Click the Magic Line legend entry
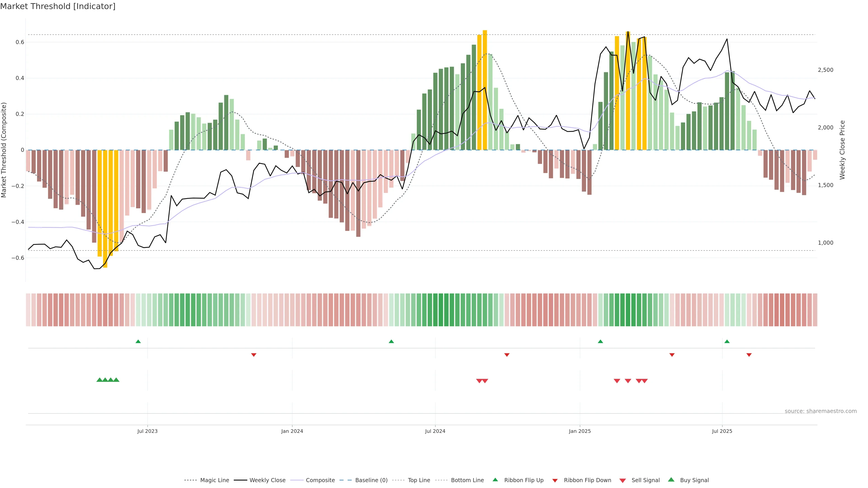Viewport: 868px width, 488px height. [214, 480]
